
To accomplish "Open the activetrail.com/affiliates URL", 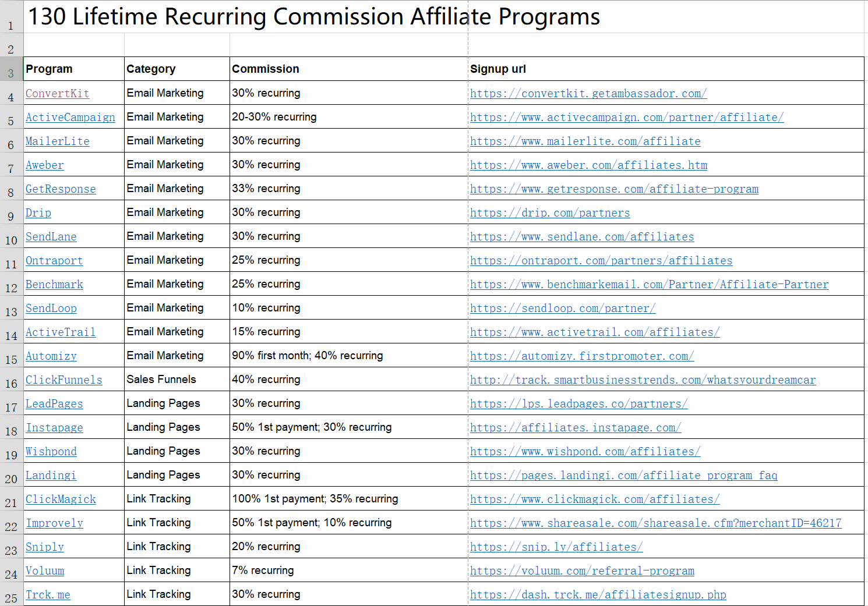I will click(595, 332).
